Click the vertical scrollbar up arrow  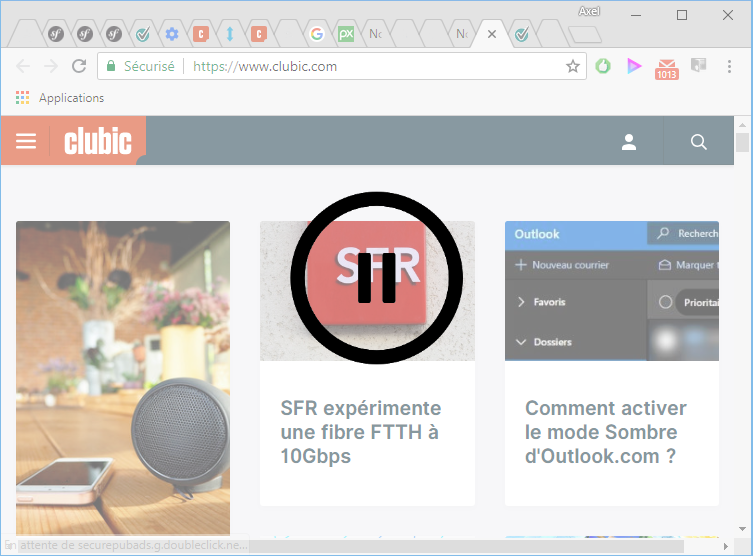(742, 125)
